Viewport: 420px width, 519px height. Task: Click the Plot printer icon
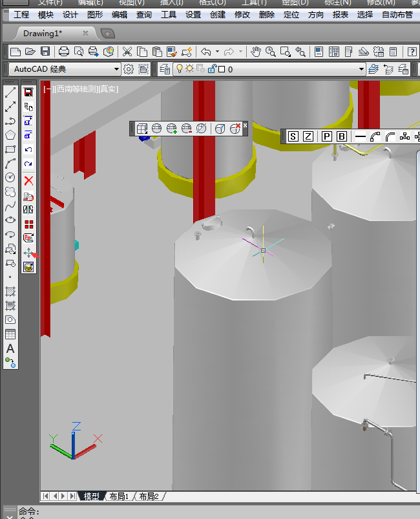click(64, 52)
